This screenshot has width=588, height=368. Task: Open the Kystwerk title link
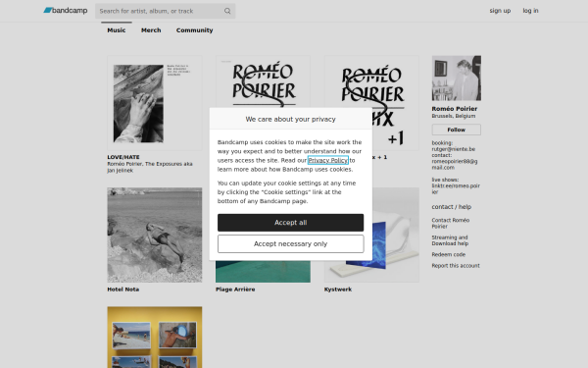338,289
